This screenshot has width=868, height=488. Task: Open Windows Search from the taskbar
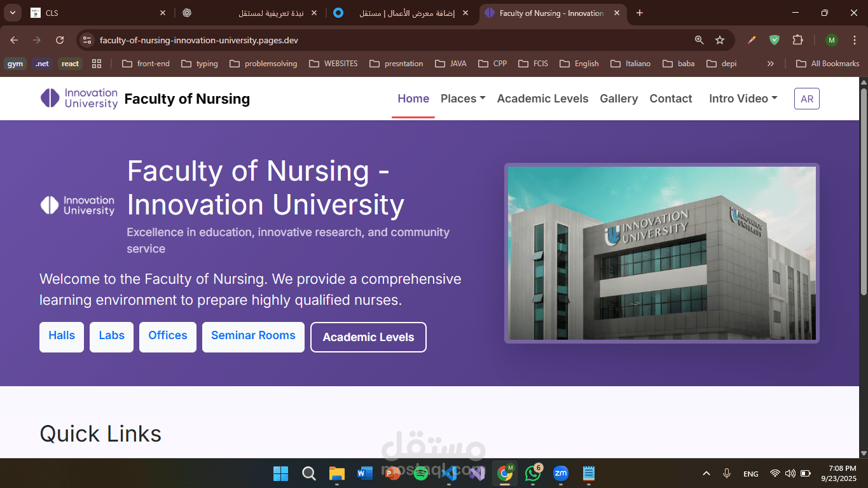click(308, 473)
